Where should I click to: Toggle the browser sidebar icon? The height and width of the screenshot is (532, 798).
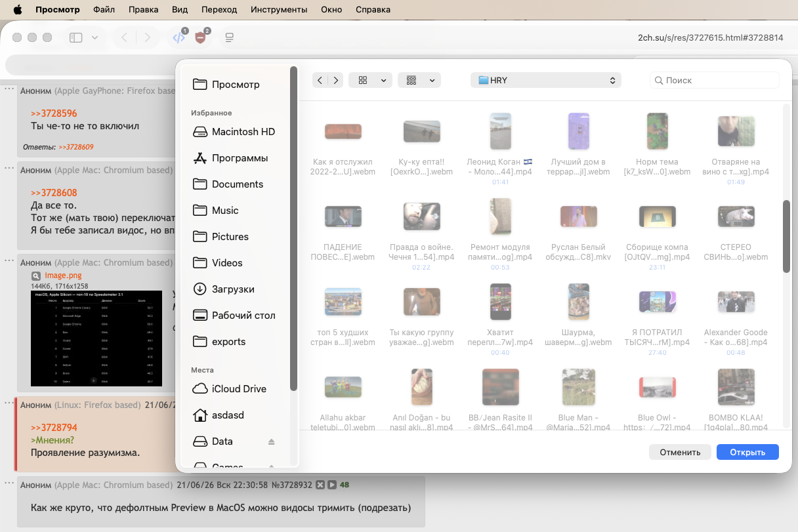point(76,38)
